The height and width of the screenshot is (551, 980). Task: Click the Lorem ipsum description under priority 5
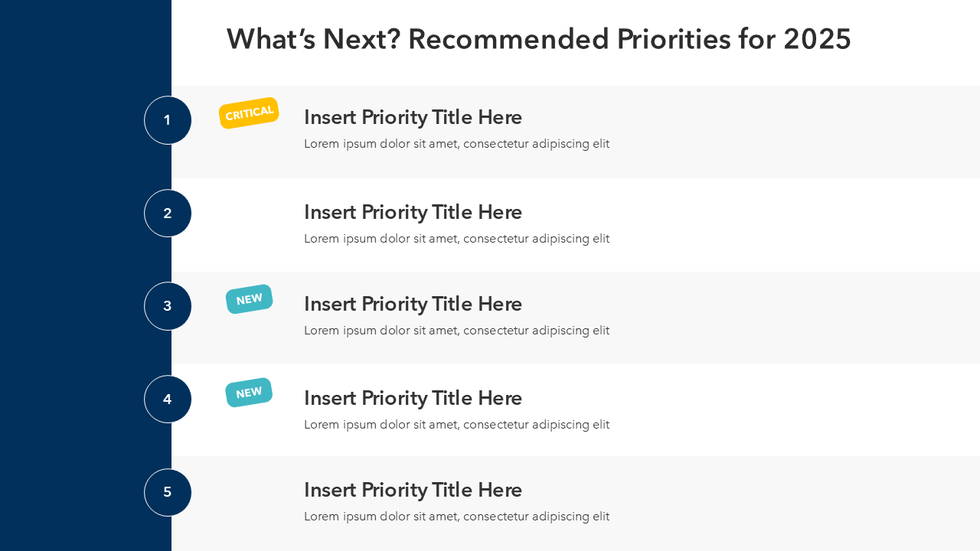456,517
